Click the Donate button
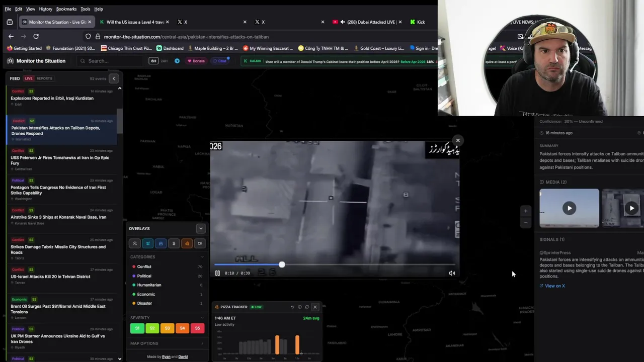Viewport: 644px width, 362px height. pos(196,61)
